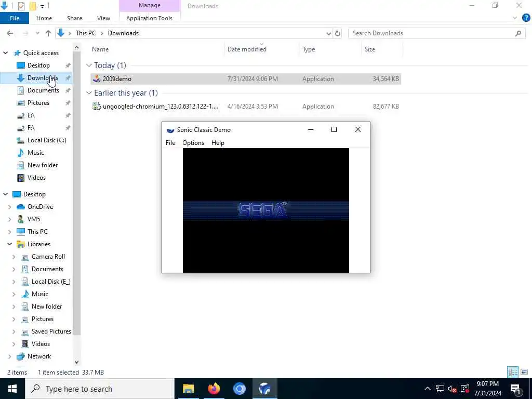Launch Chromium from the taskbar

tap(239, 389)
